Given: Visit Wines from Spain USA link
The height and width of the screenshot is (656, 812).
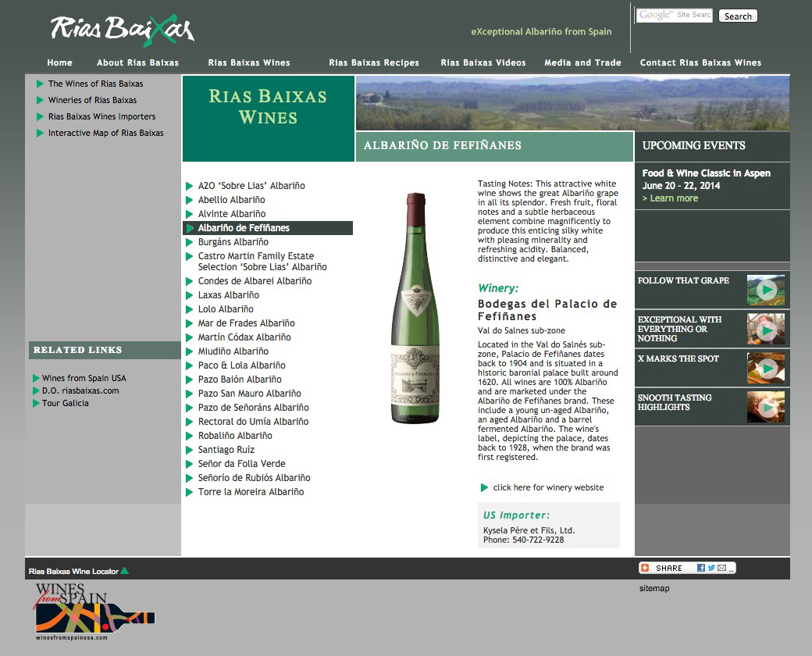Looking at the screenshot, I should pos(84,378).
